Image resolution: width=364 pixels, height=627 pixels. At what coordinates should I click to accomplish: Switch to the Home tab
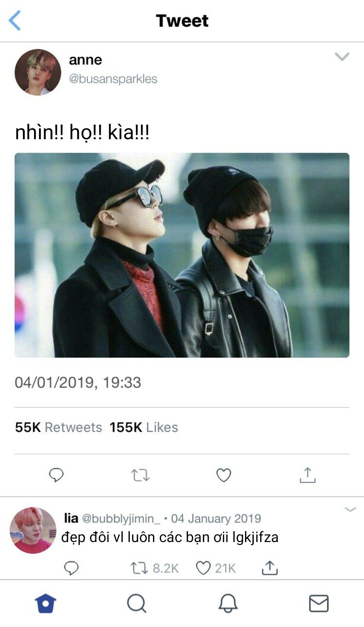(x=45, y=603)
